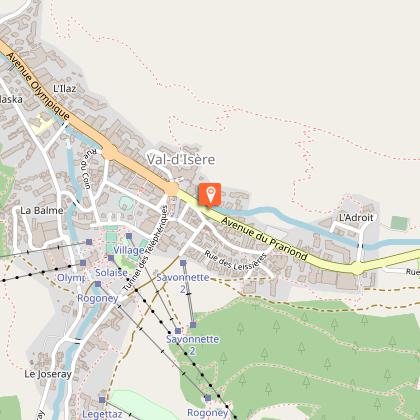
Task: Select the bottom Rogoney station square marker
Action: click(208, 398)
